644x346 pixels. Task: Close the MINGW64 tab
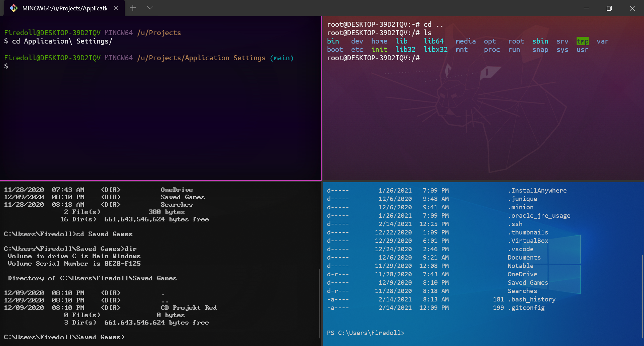(116, 8)
